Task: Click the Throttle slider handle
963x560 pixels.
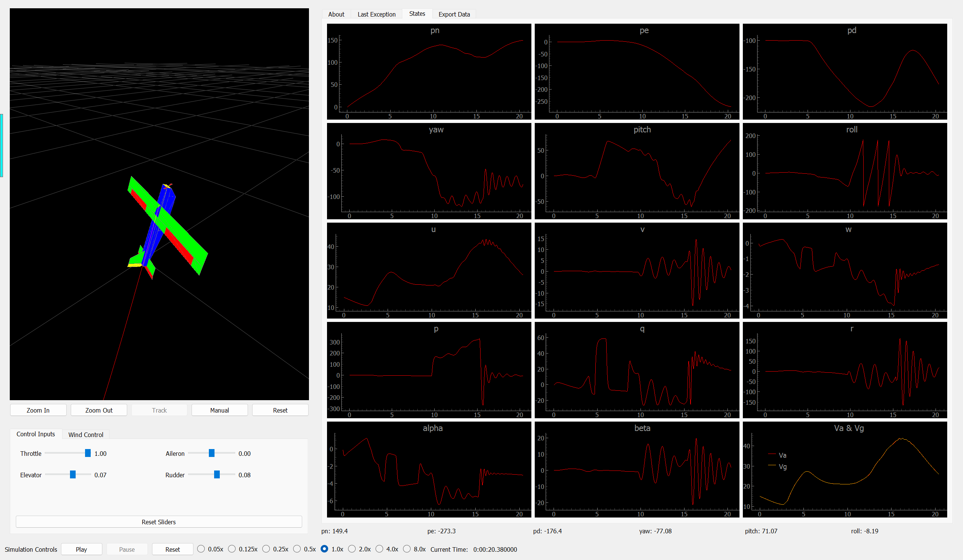Action: click(x=88, y=453)
